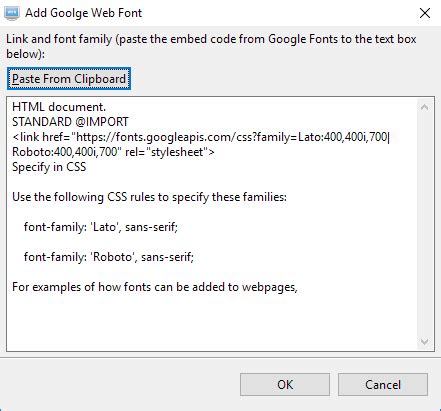Place cursor in font-family 'Roboto' line
The height and width of the screenshot is (411, 441).
point(109,257)
